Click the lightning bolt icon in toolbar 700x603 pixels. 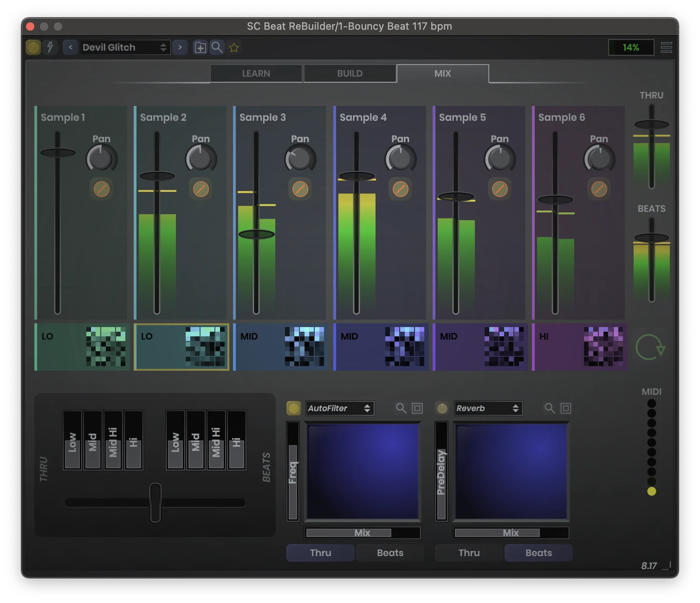click(x=50, y=47)
